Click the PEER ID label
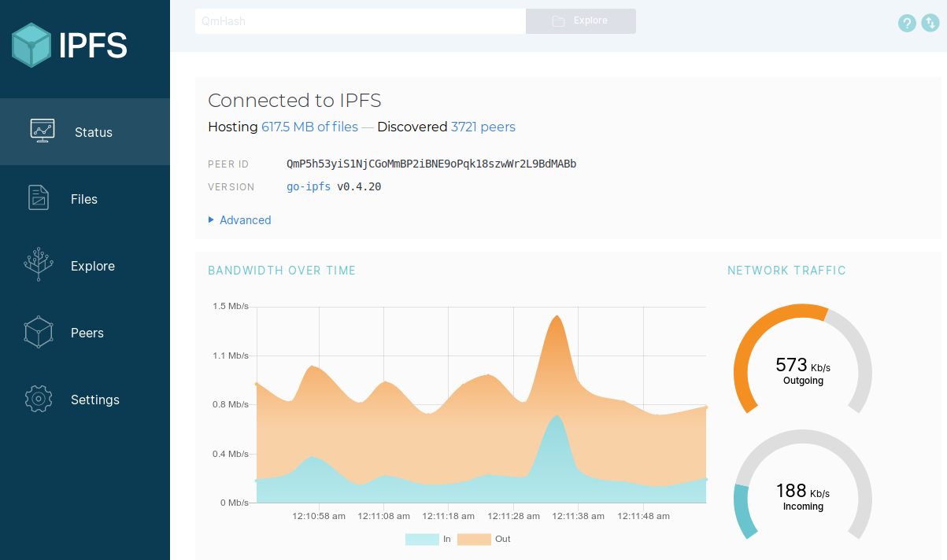This screenshot has width=947, height=560. [x=228, y=164]
